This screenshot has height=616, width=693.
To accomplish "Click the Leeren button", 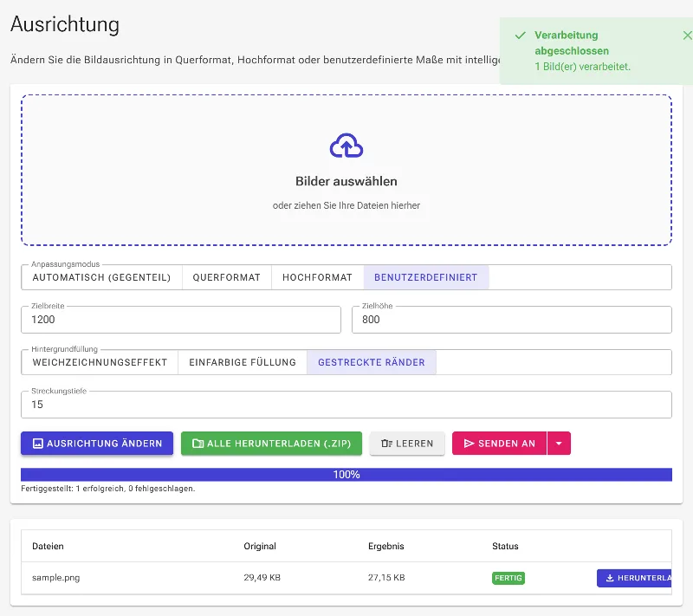I will [407, 444].
